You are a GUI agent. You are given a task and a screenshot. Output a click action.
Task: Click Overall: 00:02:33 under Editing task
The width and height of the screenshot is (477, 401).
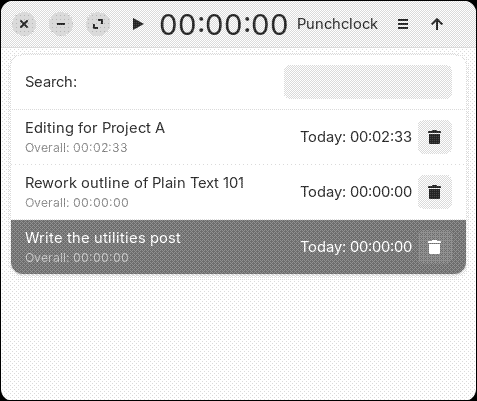[x=76, y=148]
